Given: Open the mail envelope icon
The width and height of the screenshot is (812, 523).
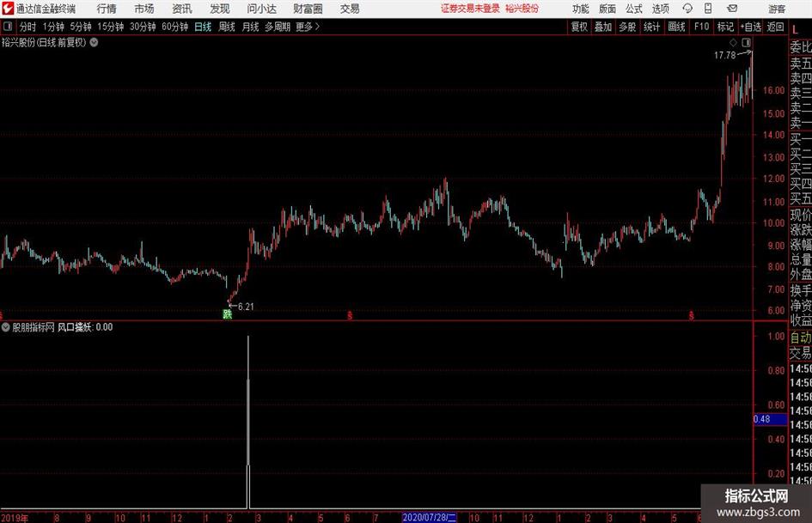Looking at the screenshot, I should [x=732, y=9].
